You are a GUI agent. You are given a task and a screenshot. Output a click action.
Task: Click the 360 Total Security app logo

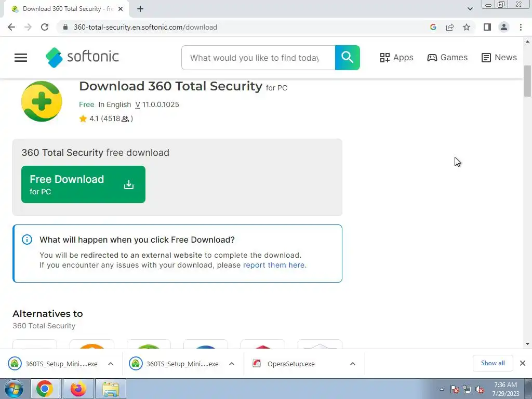click(42, 101)
